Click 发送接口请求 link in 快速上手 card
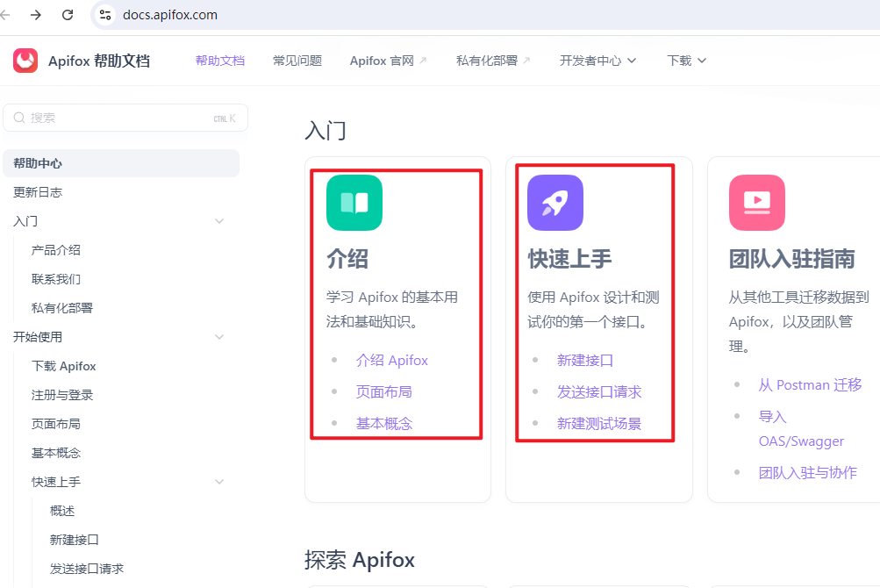The height and width of the screenshot is (588, 880). pos(599,392)
